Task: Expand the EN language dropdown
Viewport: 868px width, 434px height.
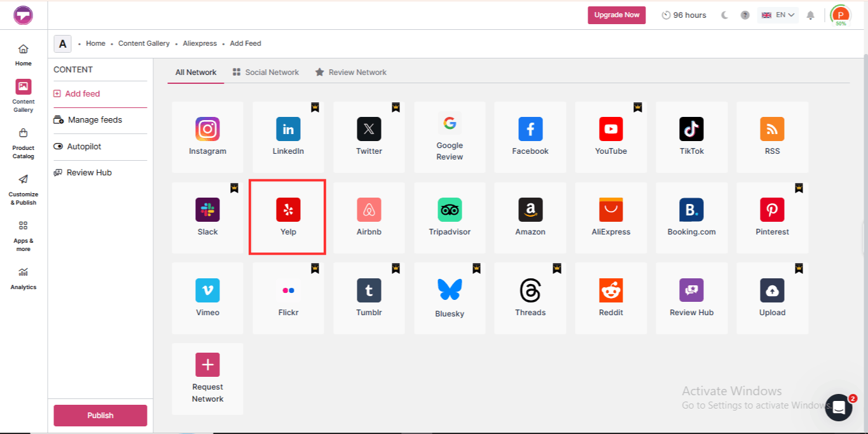Action: pyautogui.click(x=778, y=15)
